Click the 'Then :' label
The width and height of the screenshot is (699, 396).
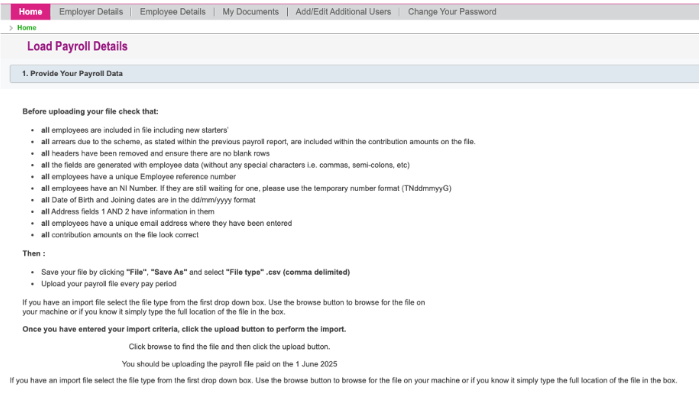click(34, 253)
